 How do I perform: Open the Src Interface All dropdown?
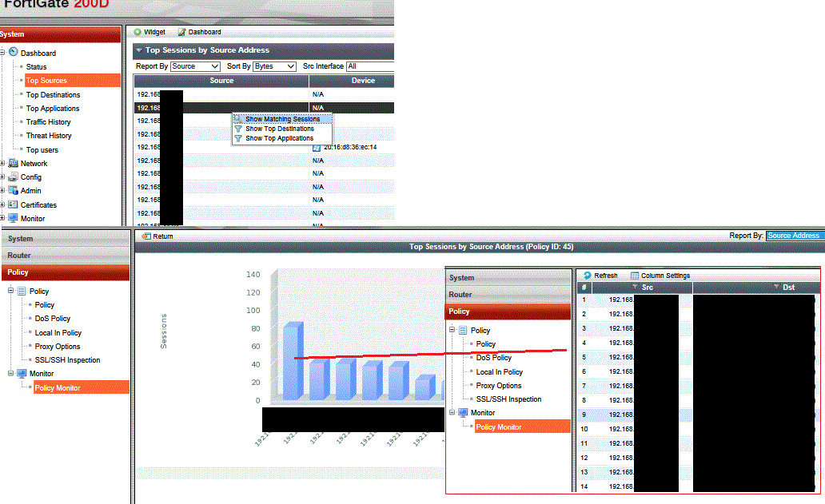click(370, 66)
